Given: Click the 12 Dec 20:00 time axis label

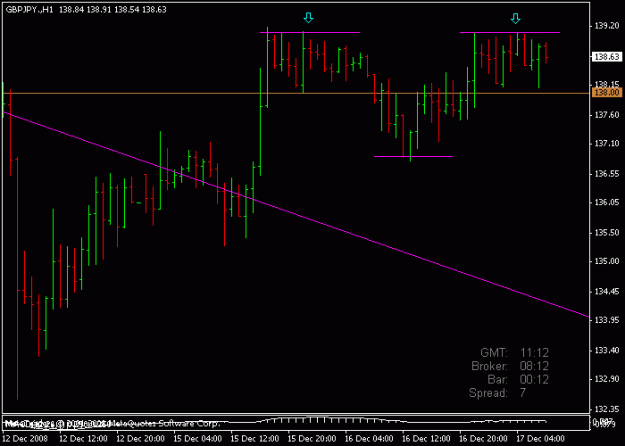Looking at the screenshot, I should (x=141, y=438).
